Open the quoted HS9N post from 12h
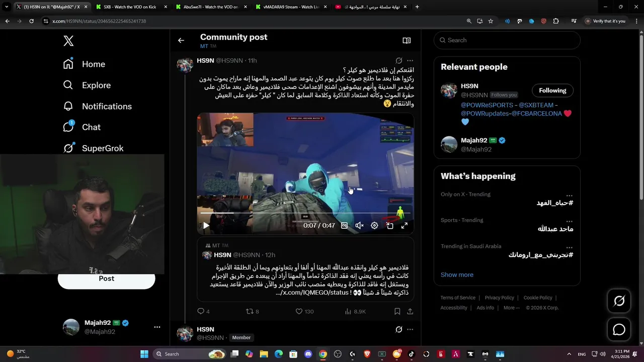 (x=305, y=269)
